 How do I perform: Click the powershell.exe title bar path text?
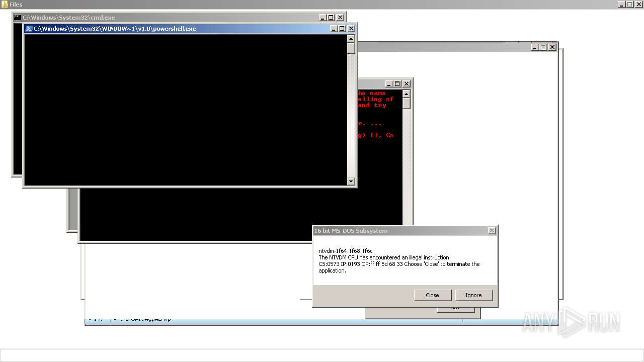(115, 29)
